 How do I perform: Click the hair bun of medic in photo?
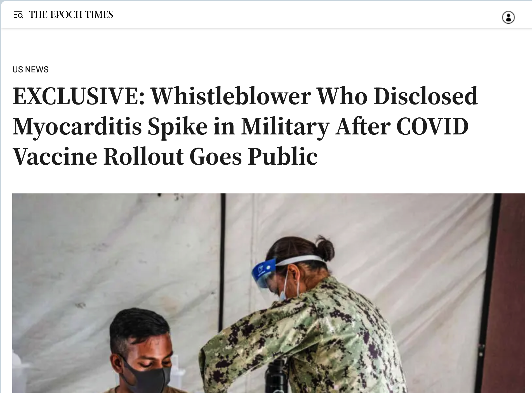[326, 247]
